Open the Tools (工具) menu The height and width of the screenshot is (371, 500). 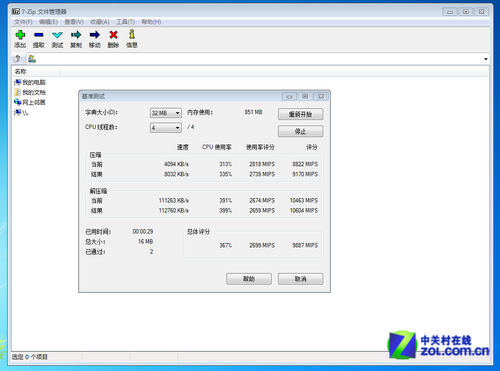[x=125, y=22]
